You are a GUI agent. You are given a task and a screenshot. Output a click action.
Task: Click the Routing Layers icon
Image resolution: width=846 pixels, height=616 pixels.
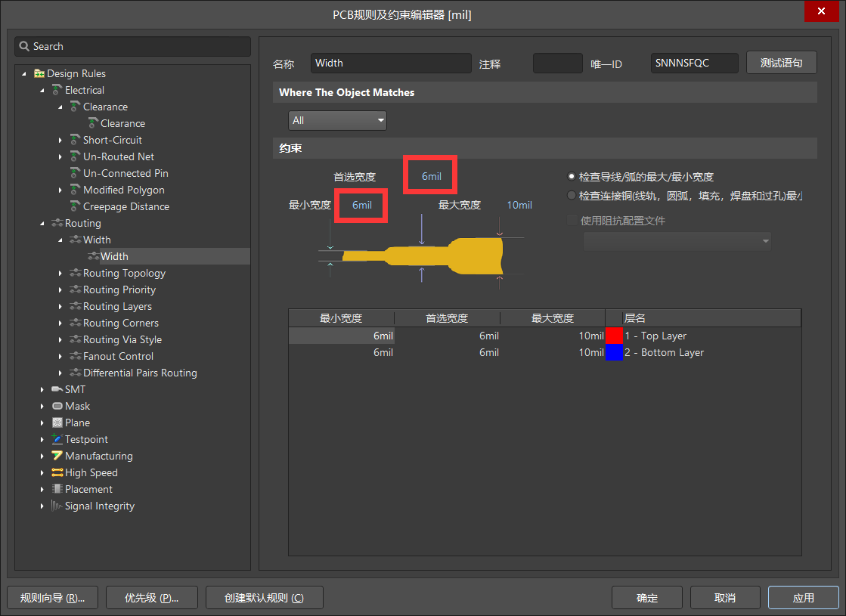pos(76,306)
